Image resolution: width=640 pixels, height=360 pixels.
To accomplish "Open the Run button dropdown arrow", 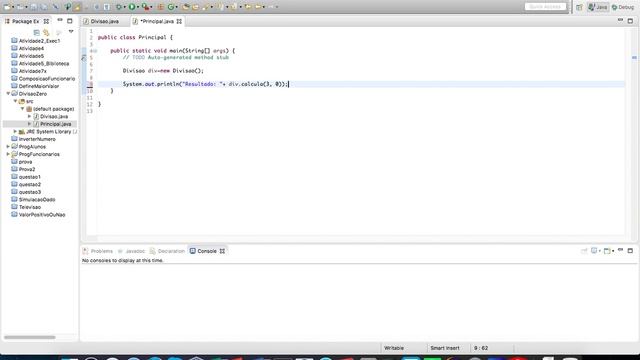I will [x=138, y=7].
